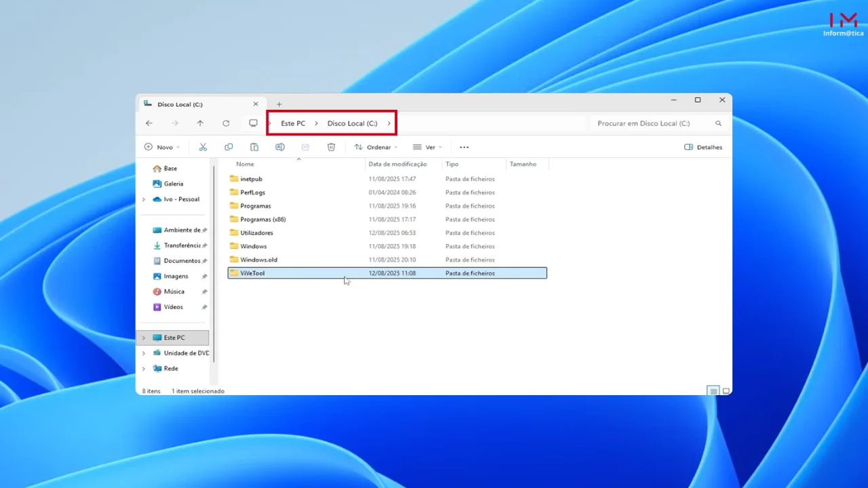This screenshot has width=868, height=488.
Task: Select the Programas folder name
Action: click(255, 206)
